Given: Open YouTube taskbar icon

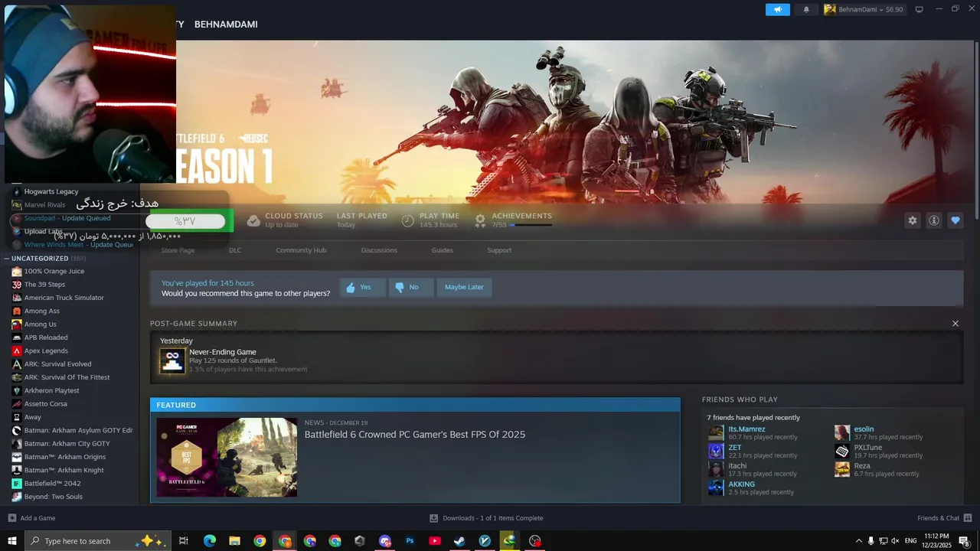Looking at the screenshot, I should click(435, 541).
